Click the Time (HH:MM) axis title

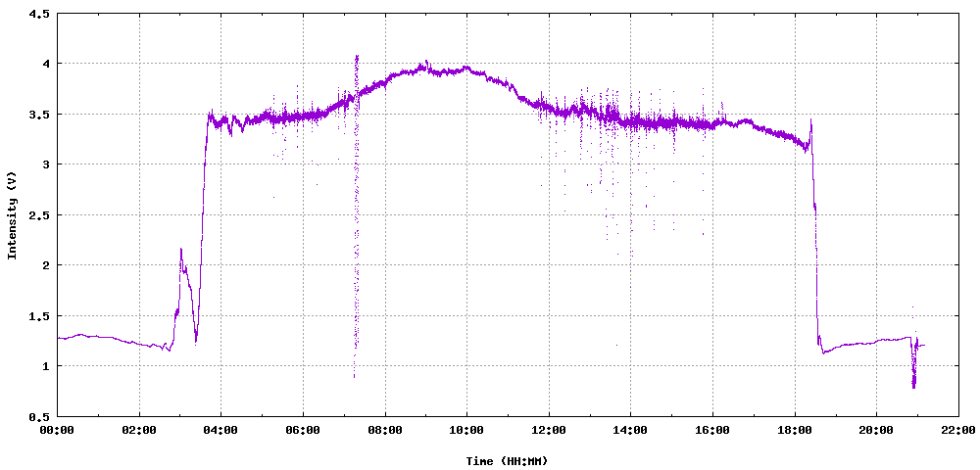pos(507,461)
